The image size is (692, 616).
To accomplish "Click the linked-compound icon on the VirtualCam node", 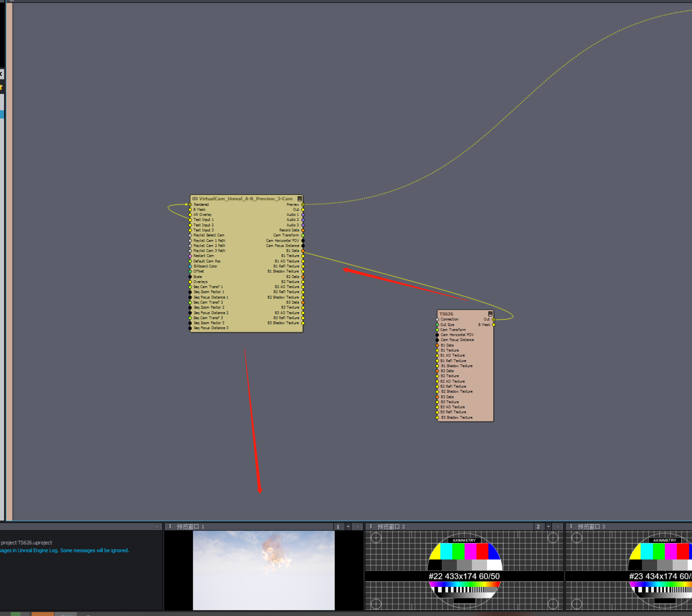I will [x=195, y=199].
